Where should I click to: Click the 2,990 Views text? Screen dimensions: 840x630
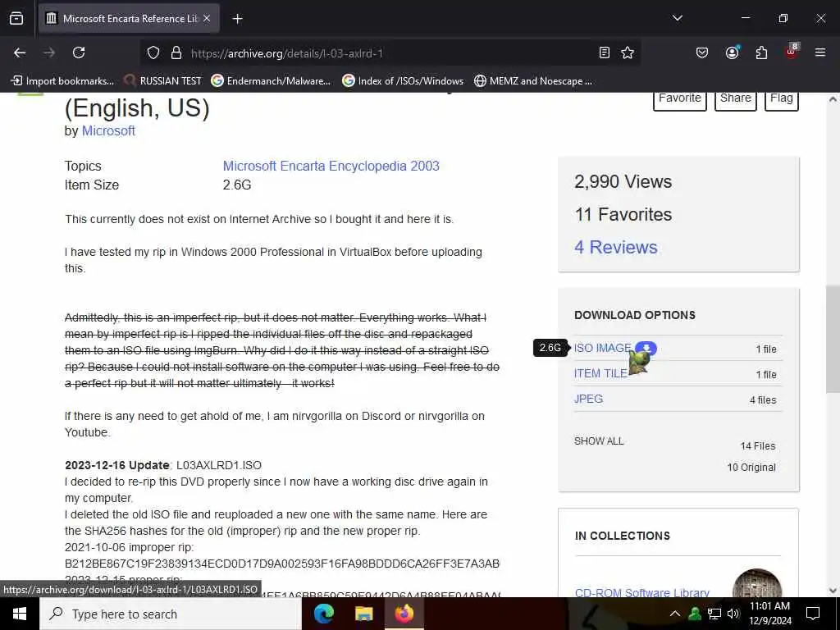point(623,181)
